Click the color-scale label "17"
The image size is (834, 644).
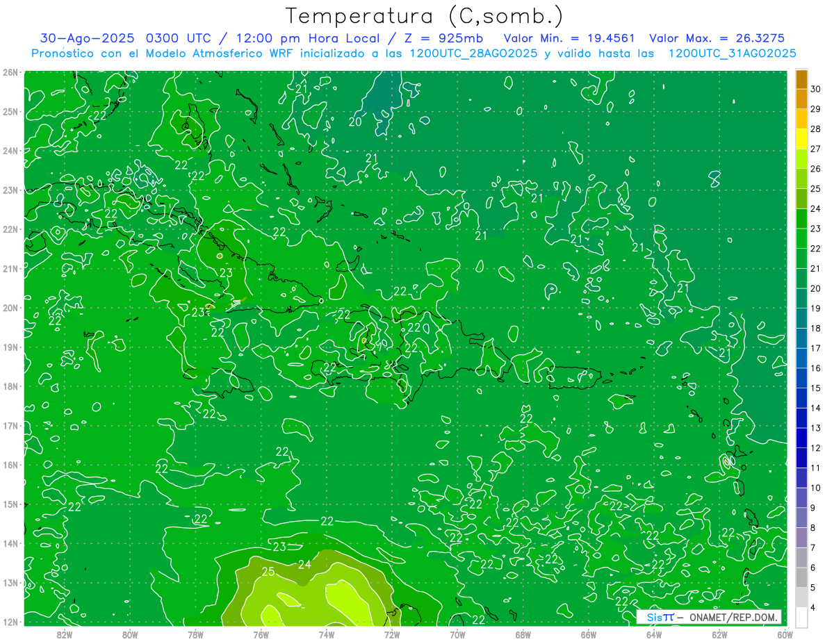[815, 348]
